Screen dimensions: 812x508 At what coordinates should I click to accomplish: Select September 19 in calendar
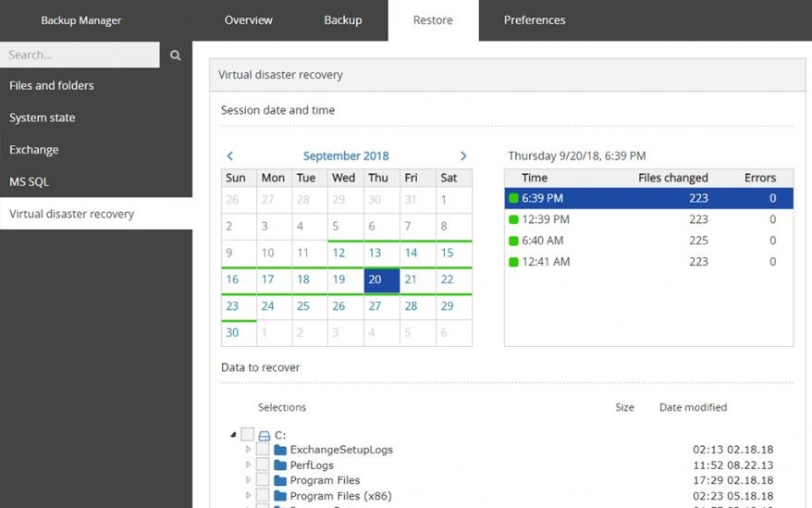click(x=346, y=280)
